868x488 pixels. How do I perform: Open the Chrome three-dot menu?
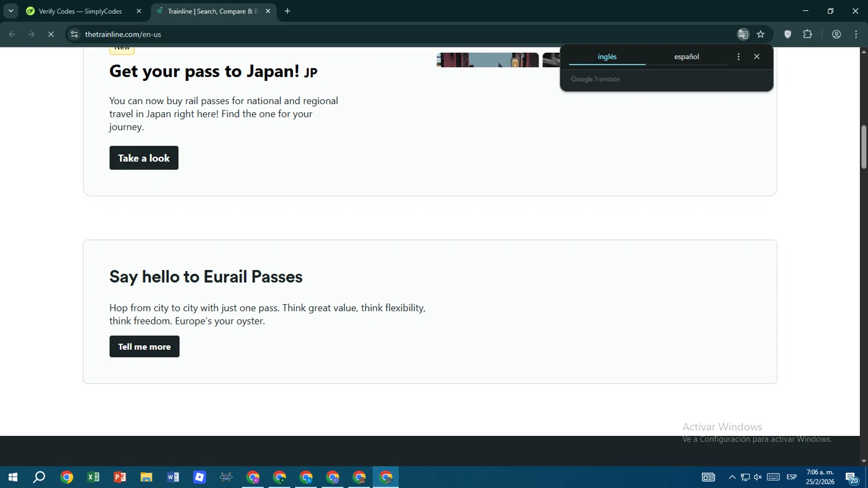(x=856, y=34)
